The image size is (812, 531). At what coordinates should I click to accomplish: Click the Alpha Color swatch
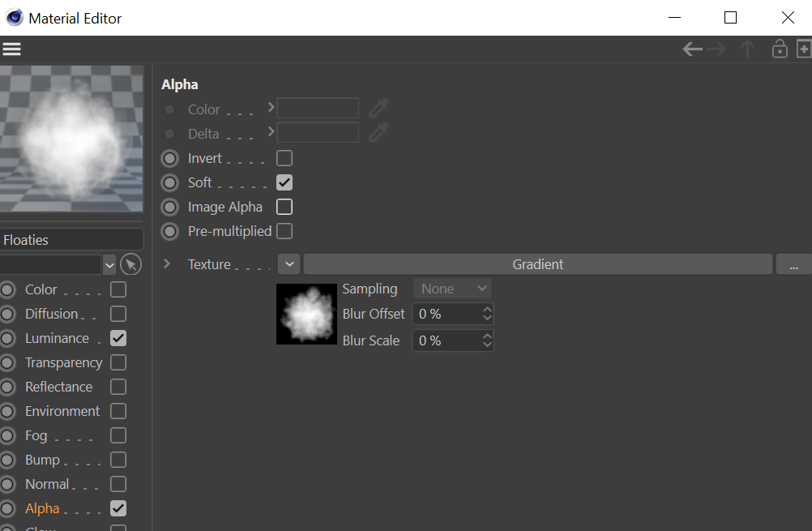318,109
